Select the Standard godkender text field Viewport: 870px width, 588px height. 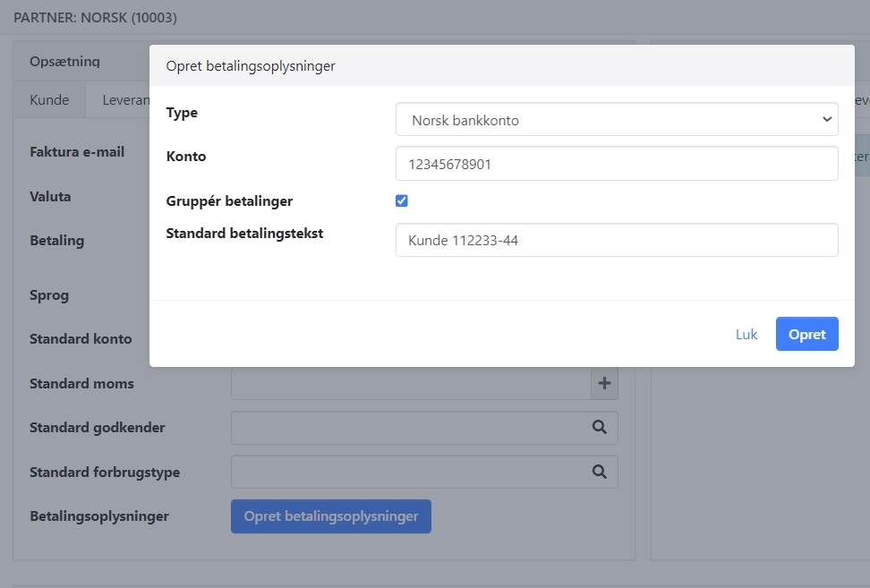click(x=410, y=428)
